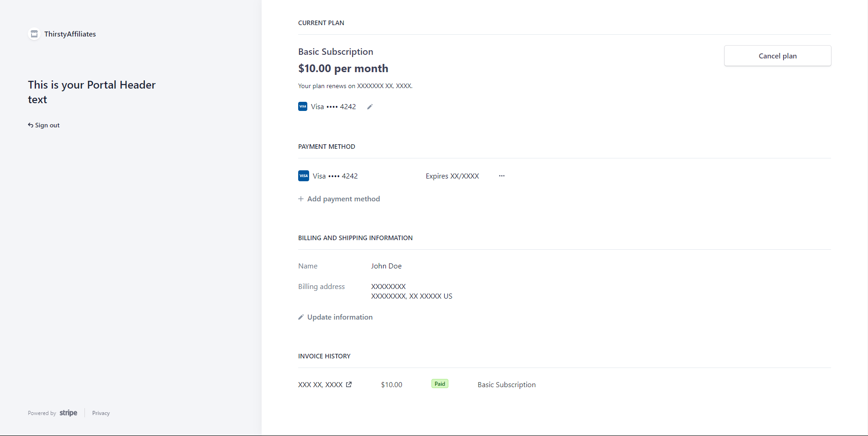
Task: Click the ThirstyAffiliates name
Action: [70, 34]
